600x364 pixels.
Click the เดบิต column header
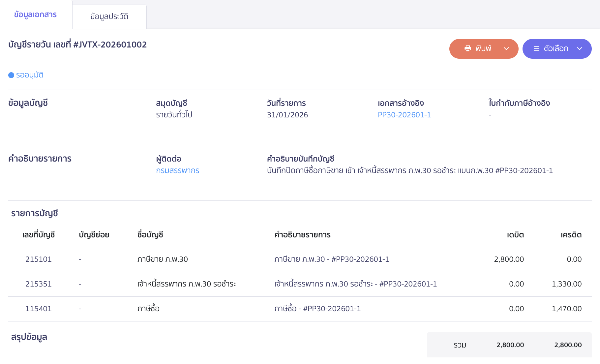[x=515, y=235]
